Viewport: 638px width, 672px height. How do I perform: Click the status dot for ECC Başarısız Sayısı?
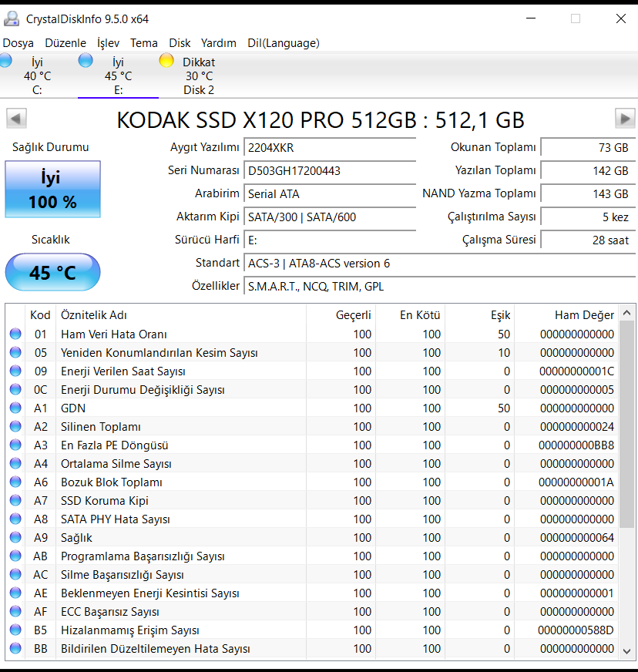click(x=15, y=611)
